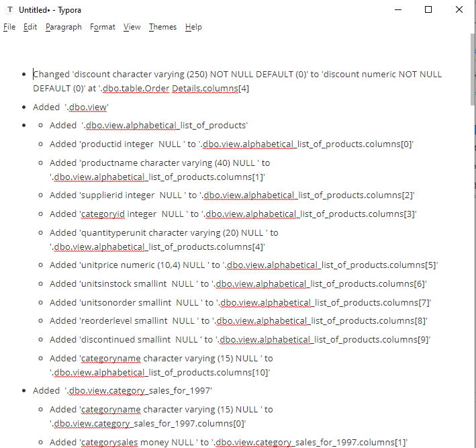476x448 pixels.
Task: Minimize the Typora window
Action: point(398,10)
